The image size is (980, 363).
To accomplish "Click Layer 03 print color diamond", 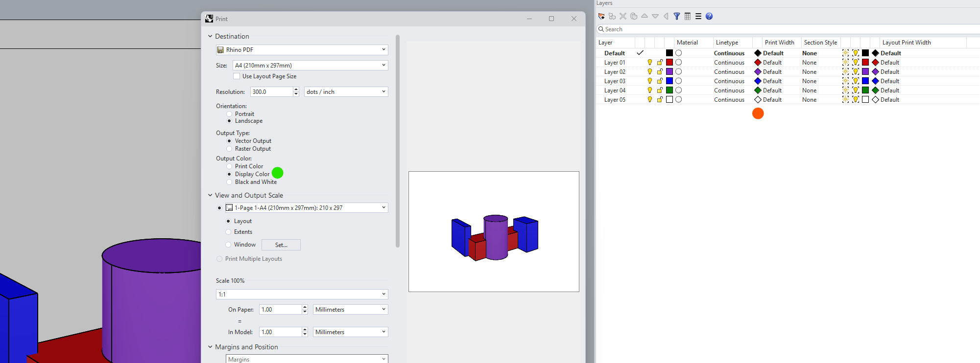I will (x=758, y=81).
